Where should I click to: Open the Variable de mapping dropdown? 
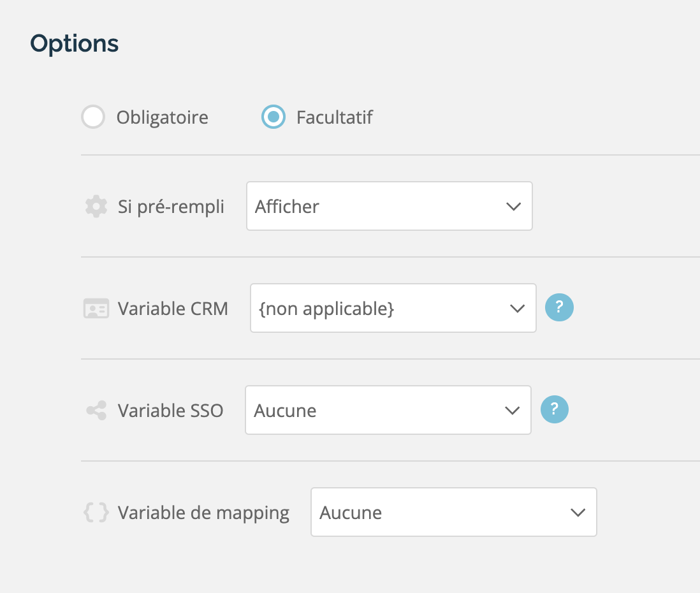[453, 512]
